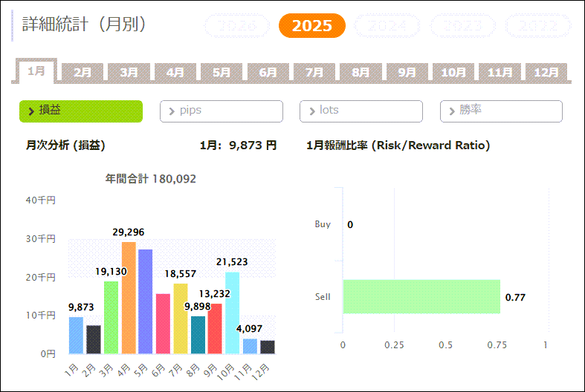Click the yellow July bar 18,557
This screenshot has width=585, height=392.
click(181, 318)
